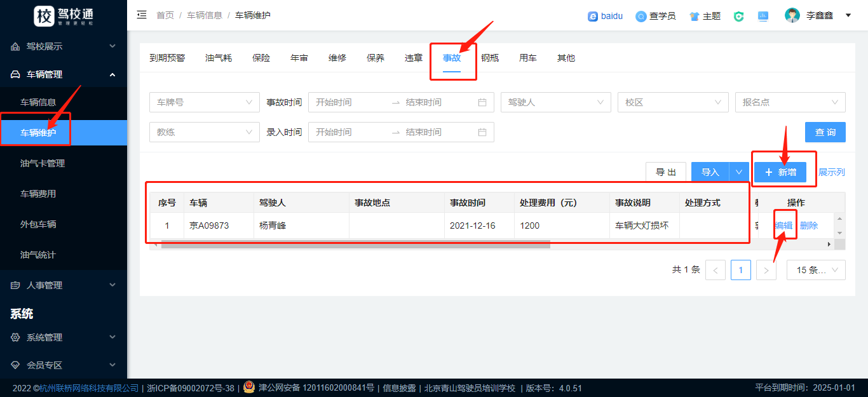This screenshot has height=397, width=868.
Task: Switch to 年审 tab
Action: click(x=299, y=58)
